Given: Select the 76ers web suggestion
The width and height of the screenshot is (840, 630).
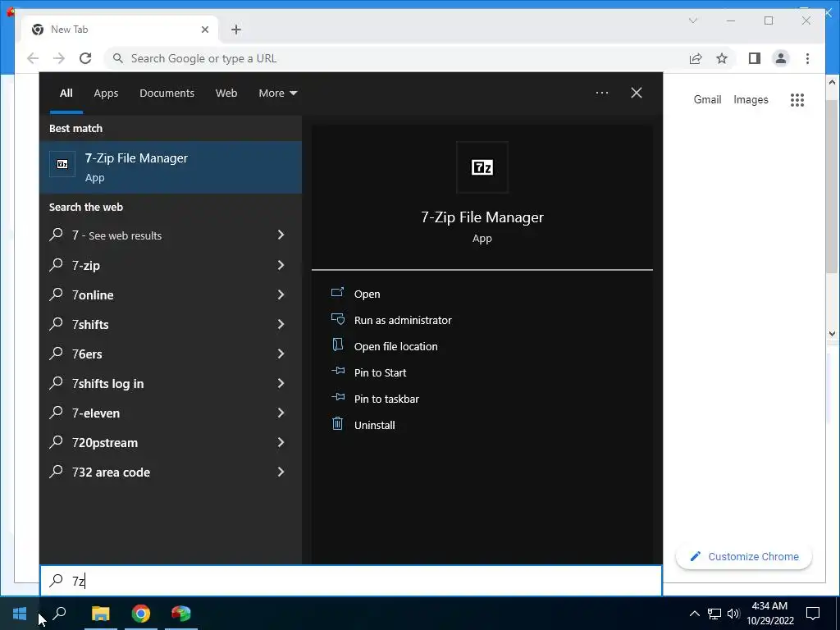Looking at the screenshot, I should click(171, 354).
